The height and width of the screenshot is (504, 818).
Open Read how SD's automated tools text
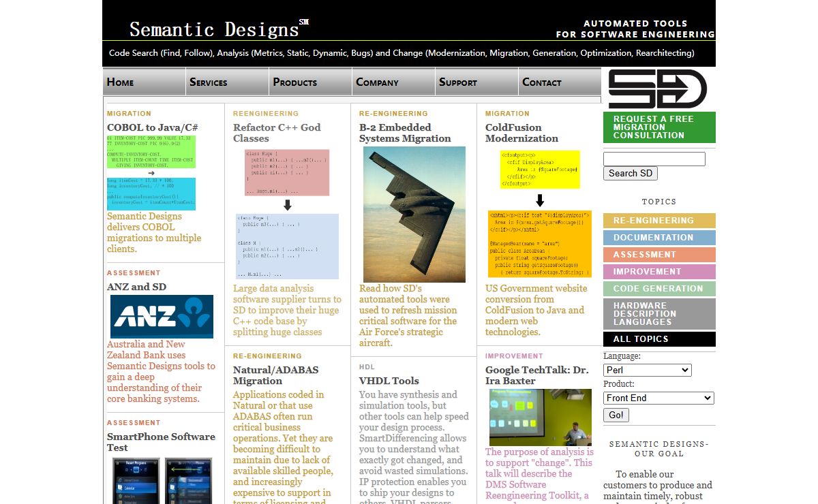[408, 316]
